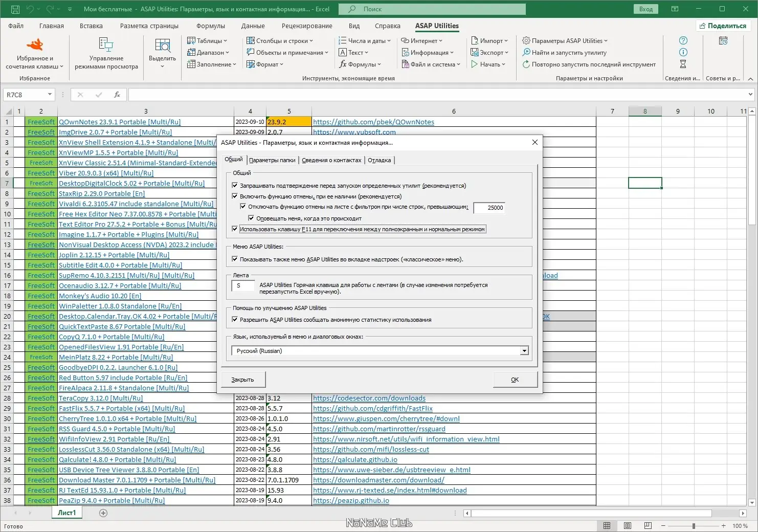Screen dimensions: 758x532
Task: Expand the Русский (Russian) language combo box
Action: (524, 351)
